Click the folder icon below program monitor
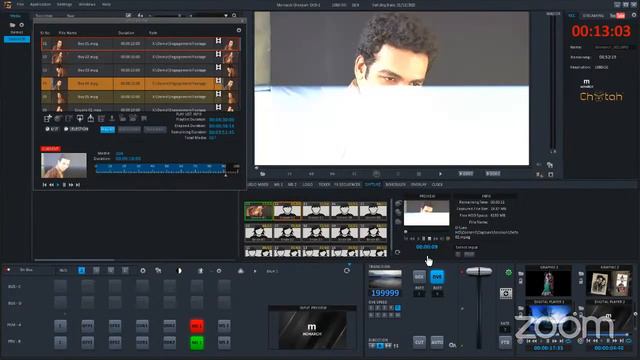640x360 pixels. [262, 174]
